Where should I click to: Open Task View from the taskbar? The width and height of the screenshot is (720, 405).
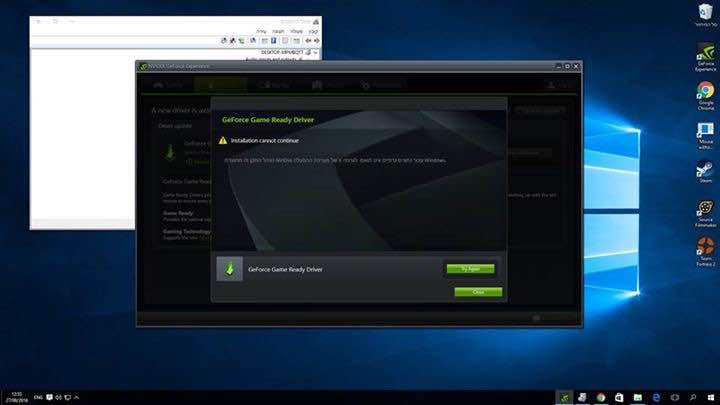(x=675, y=397)
